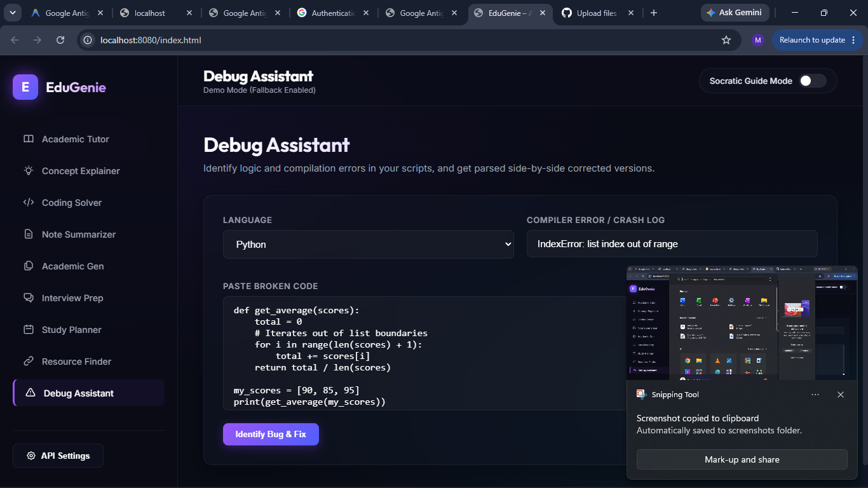868x488 pixels.
Task: Open the Resource Finder link icon
Action: [x=28, y=362]
